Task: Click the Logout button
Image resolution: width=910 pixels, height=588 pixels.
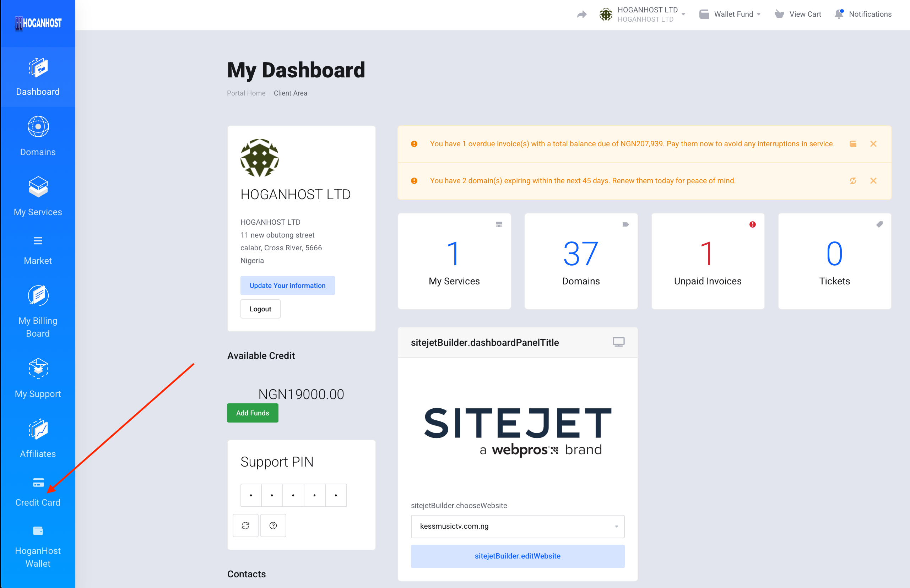Action: 260,309
